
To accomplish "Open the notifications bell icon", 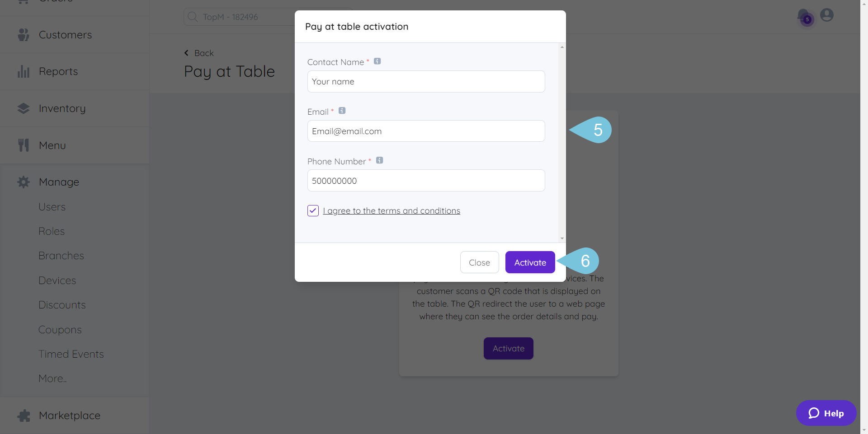I will click(x=804, y=16).
